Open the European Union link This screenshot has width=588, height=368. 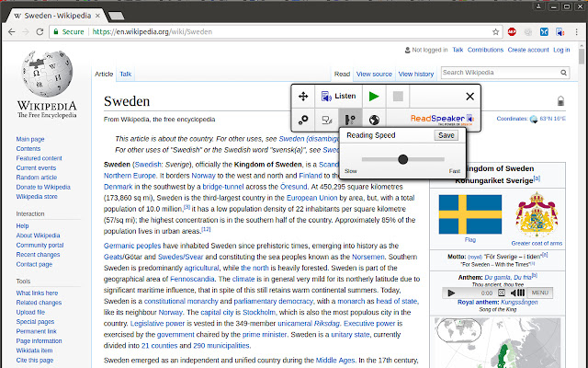click(311, 198)
